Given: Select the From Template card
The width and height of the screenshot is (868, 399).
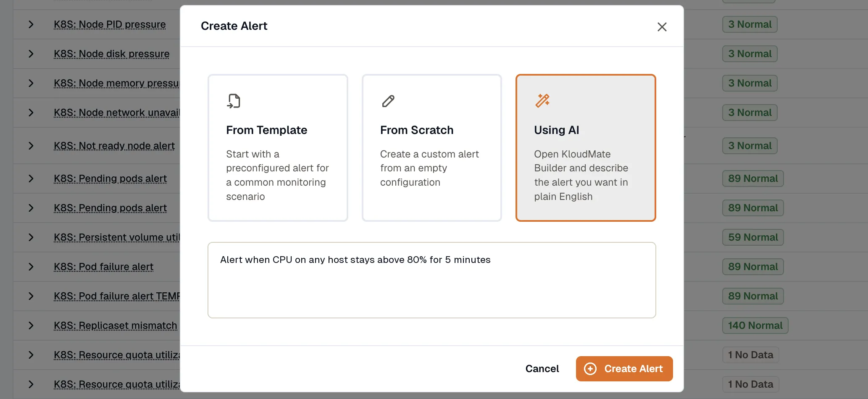Looking at the screenshot, I should [x=278, y=148].
